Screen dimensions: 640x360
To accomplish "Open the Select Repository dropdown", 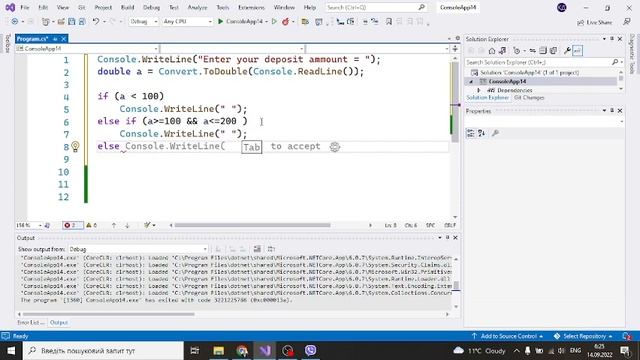I will [583, 336].
